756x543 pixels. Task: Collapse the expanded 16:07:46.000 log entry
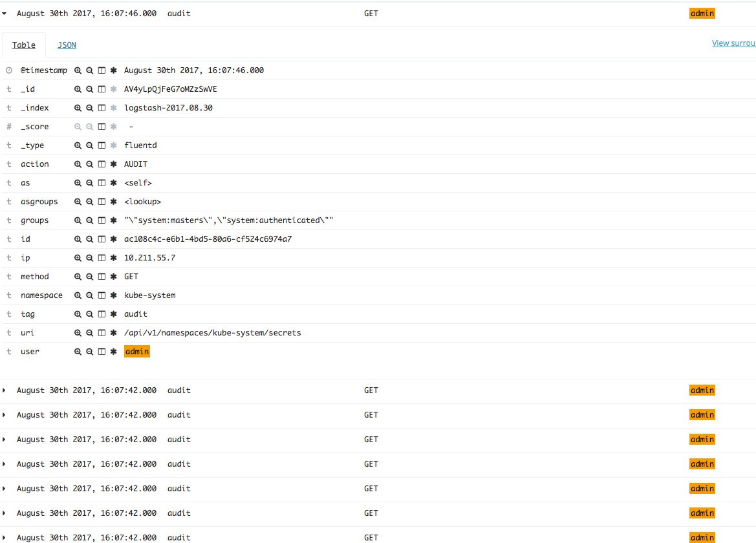click(5, 14)
